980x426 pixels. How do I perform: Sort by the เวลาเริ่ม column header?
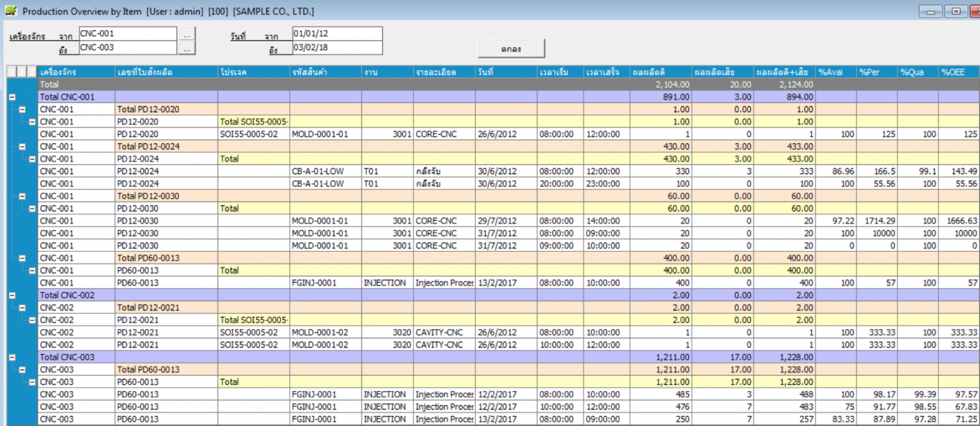pos(560,72)
